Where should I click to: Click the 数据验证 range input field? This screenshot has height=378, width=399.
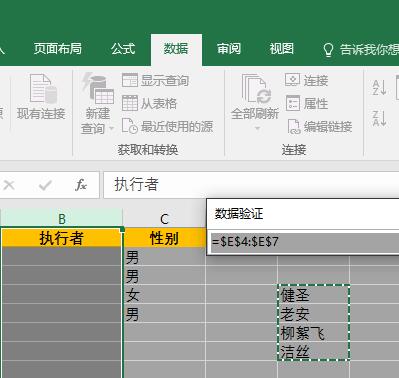pyautogui.click(x=305, y=242)
